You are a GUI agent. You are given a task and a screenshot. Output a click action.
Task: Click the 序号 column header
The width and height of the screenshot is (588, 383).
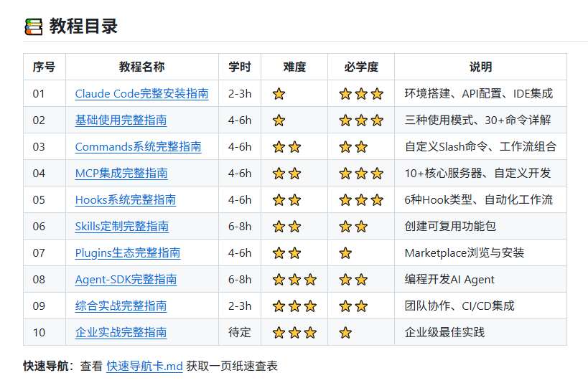(44, 67)
